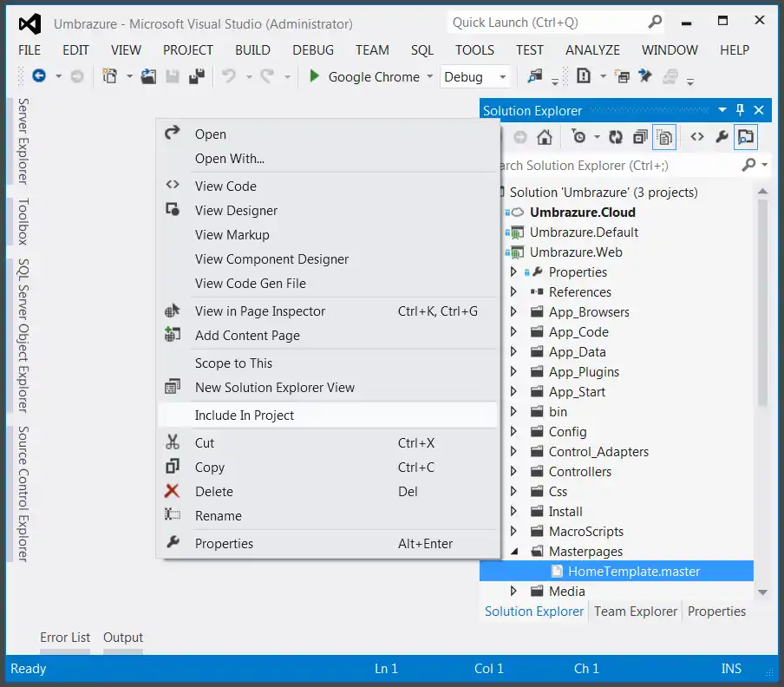
Task: Click the Save All toolbar icon
Action: tap(197, 76)
